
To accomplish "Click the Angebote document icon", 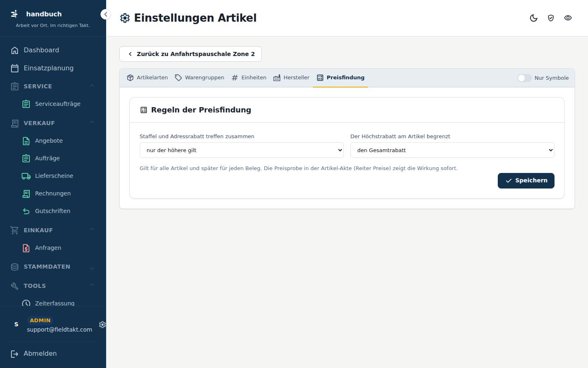I will 26,141.
